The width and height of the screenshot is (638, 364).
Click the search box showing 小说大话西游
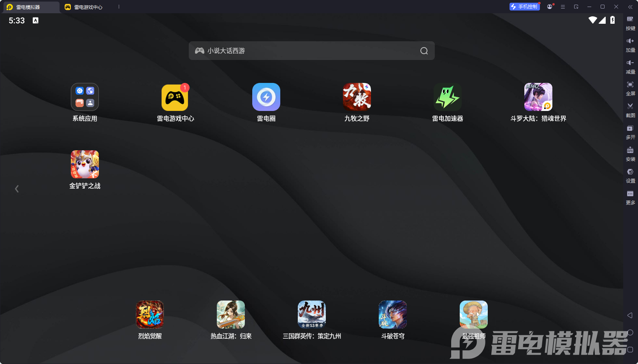(x=311, y=51)
